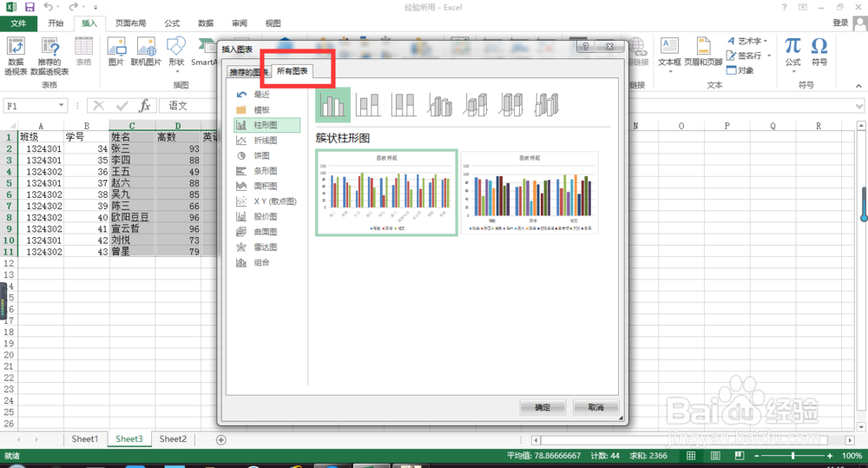The width and height of the screenshot is (868, 468).
Task: Select 条形图 bar chart category
Action: (266, 171)
